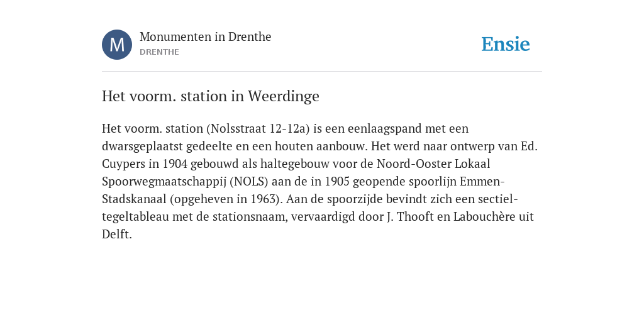Click the word dwarsgeplaatst
The height and width of the screenshot is (322, 644).
point(143,147)
